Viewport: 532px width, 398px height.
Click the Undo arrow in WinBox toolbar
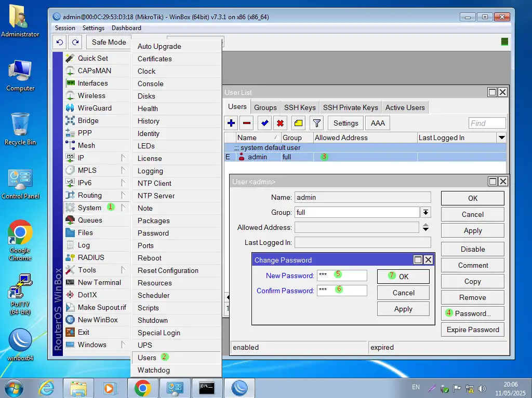click(x=60, y=42)
